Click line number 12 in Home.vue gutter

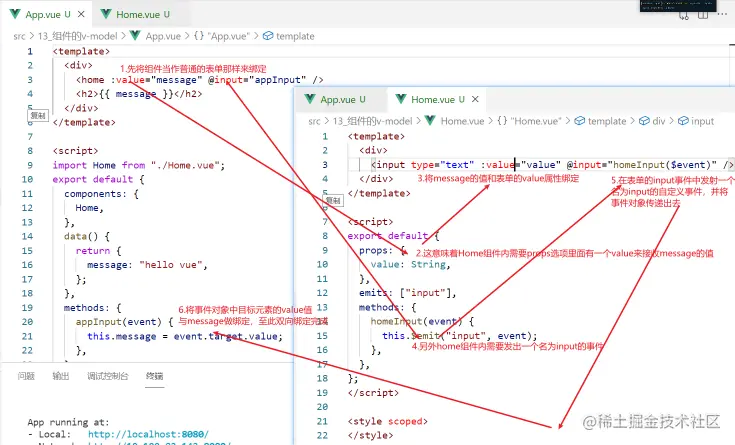[322, 293]
